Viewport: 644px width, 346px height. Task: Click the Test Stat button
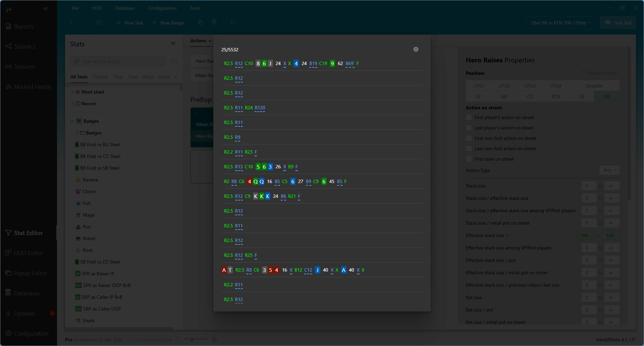coord(618,23)
